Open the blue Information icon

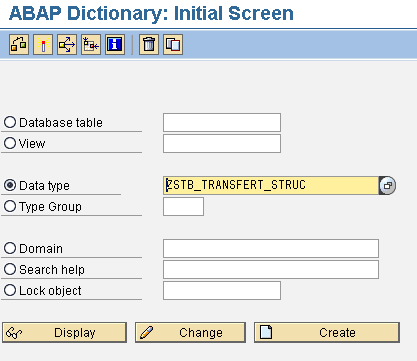click(x=115, y=44)
